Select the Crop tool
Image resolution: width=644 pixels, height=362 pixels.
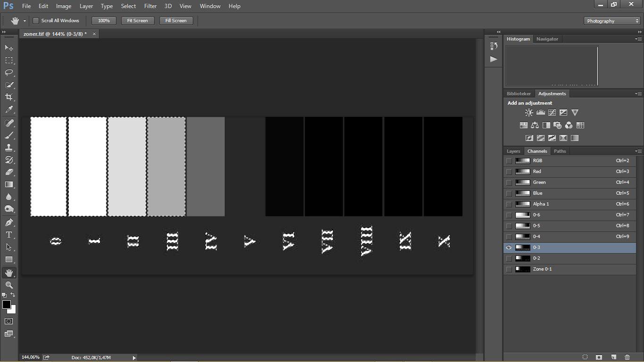click(9, 97)
